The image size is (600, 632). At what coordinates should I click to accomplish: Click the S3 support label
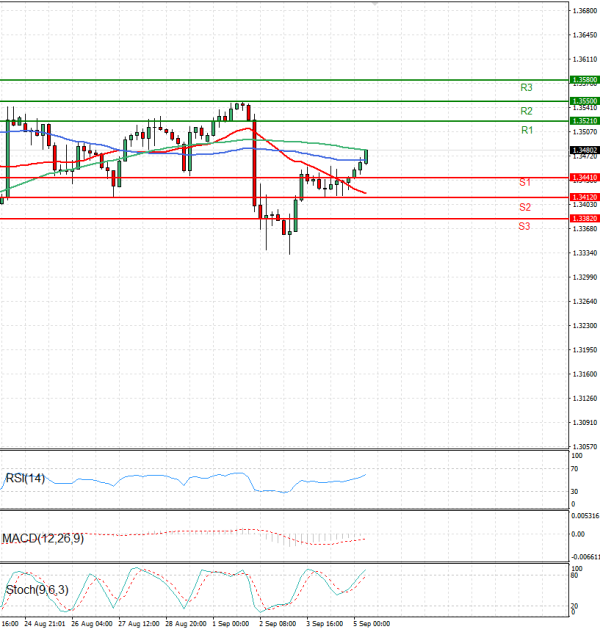[x=524, y=227]
